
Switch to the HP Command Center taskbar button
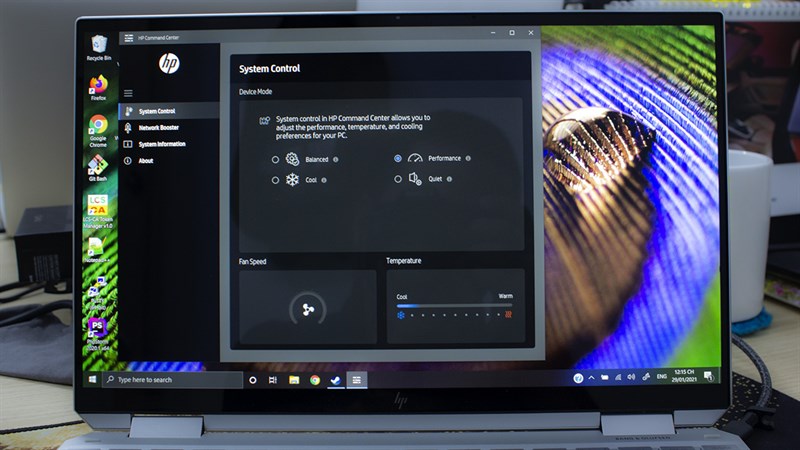click(357, 380)
